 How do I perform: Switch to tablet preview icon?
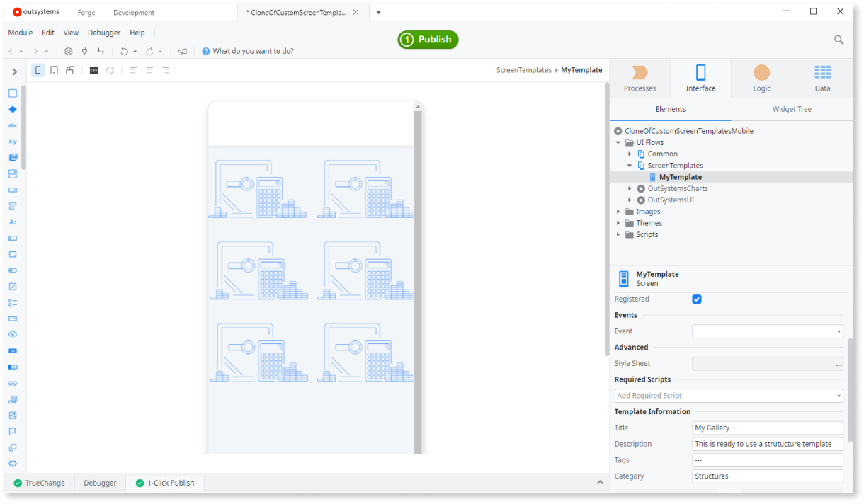point(53,70)
